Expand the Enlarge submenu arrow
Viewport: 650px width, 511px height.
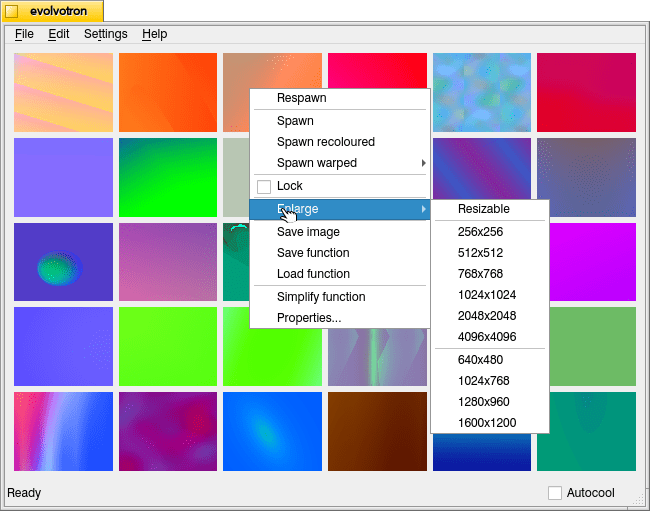pos(423,209)
